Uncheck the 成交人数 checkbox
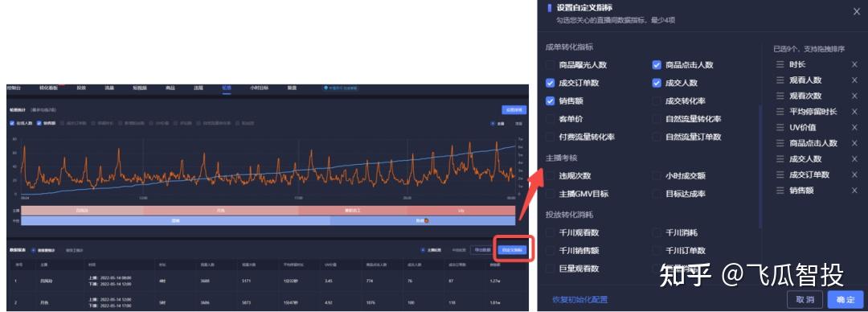 tap(657, 83)
